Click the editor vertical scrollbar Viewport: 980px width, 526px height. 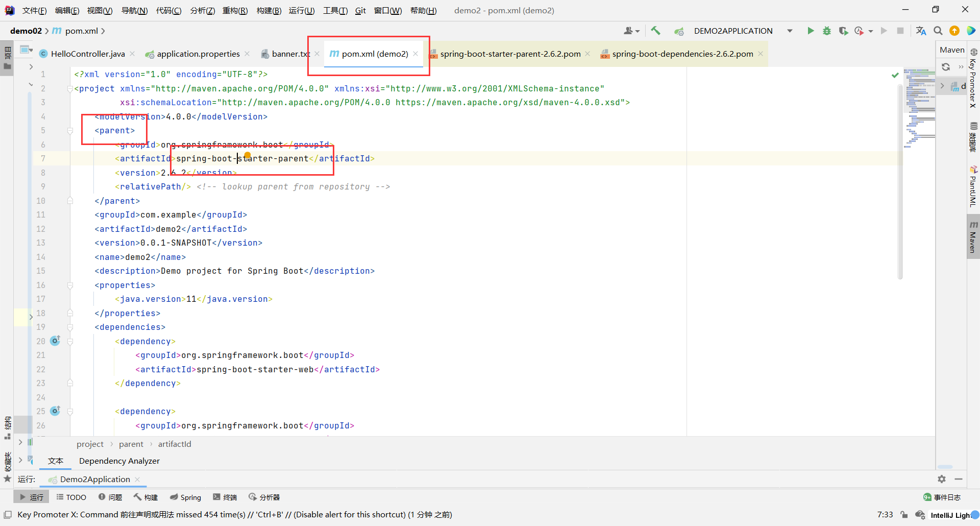point(900,181)
